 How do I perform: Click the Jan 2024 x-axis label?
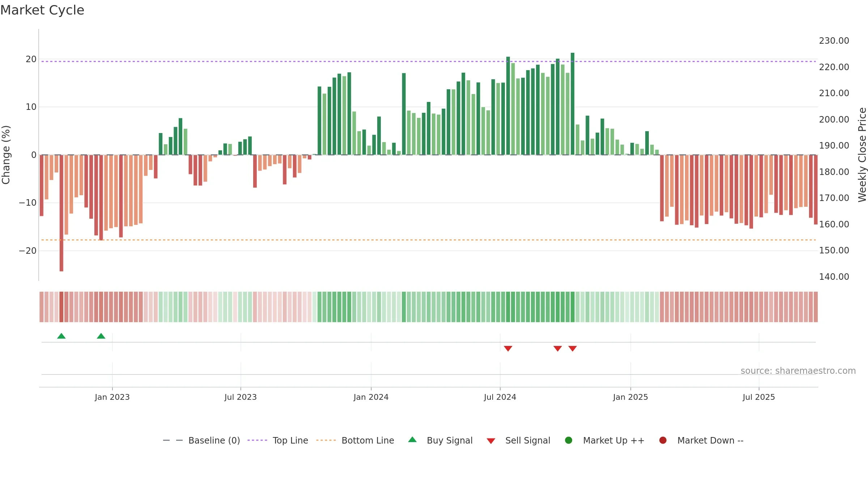[x=371, y=397]
